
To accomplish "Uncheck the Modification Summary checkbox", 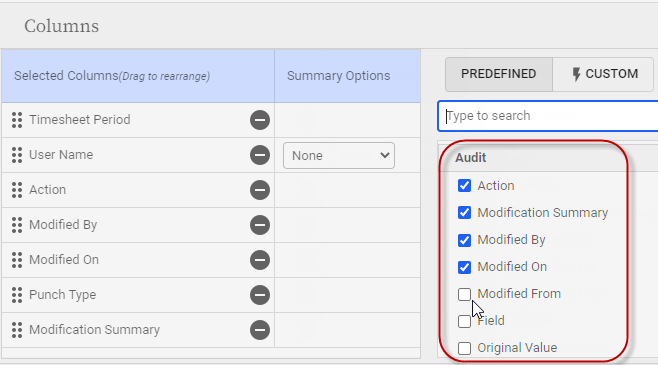I will click(464, 213).
